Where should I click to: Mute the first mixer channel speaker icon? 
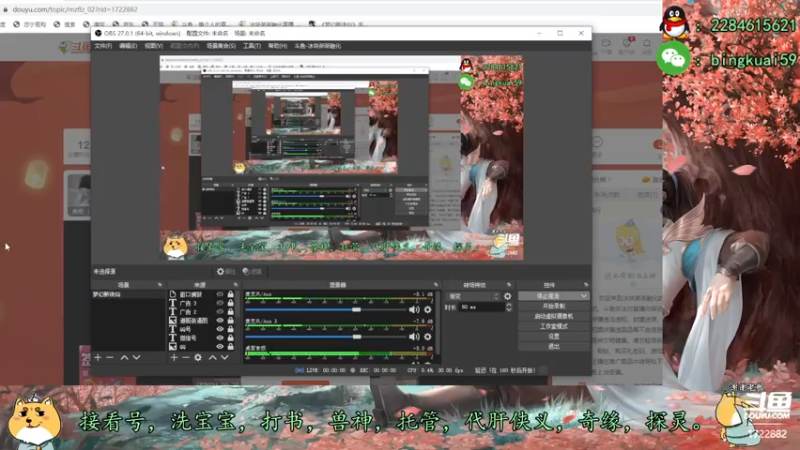point(414,310)
